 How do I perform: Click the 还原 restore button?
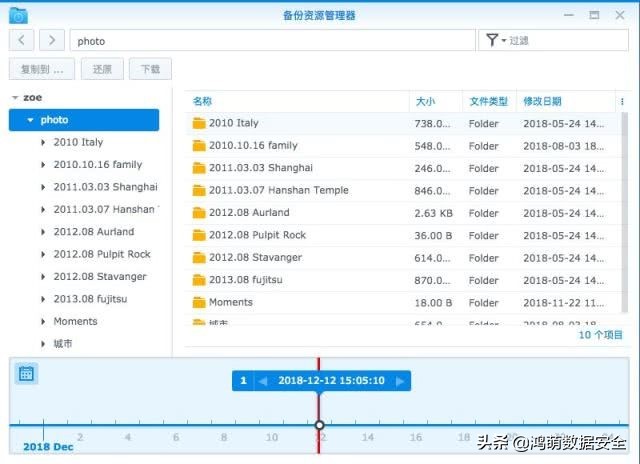click(x=102, y=69)
